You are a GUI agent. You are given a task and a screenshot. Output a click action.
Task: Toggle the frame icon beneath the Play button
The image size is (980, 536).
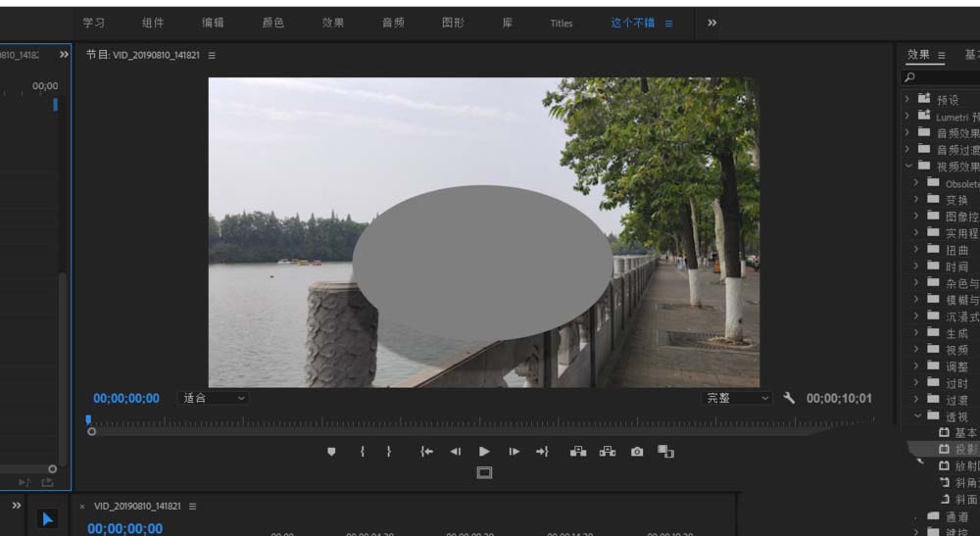point(484,473)
